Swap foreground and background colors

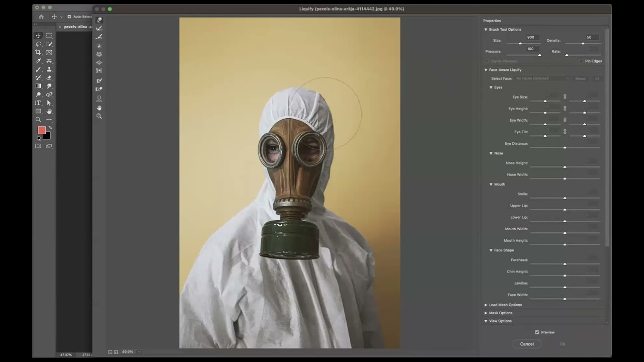point(50,128)
